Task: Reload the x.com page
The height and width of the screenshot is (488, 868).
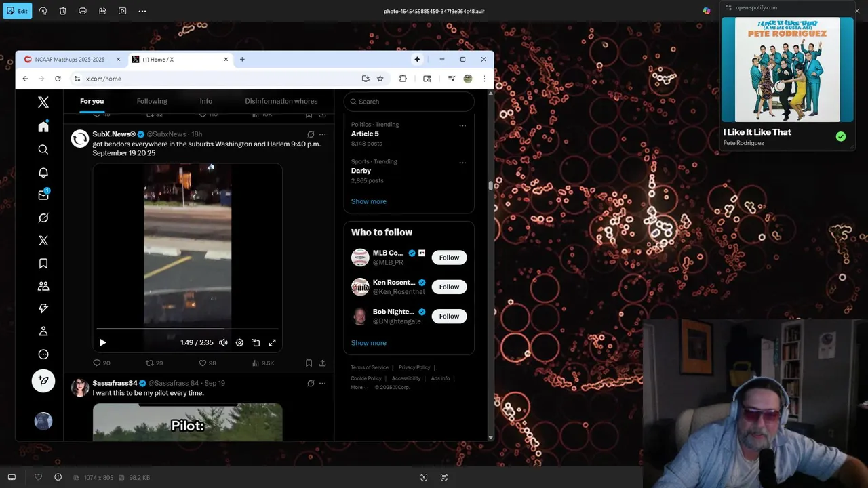Action: click(58, 79)
